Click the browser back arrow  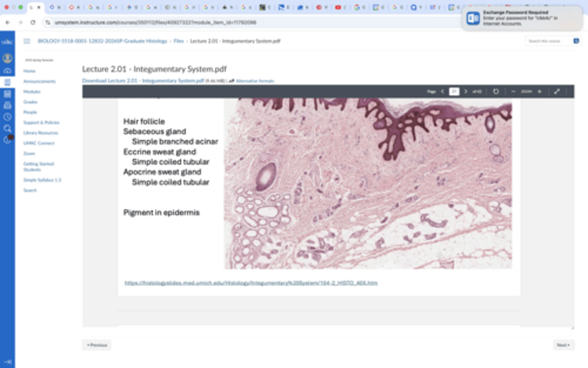tap(8, 22)
